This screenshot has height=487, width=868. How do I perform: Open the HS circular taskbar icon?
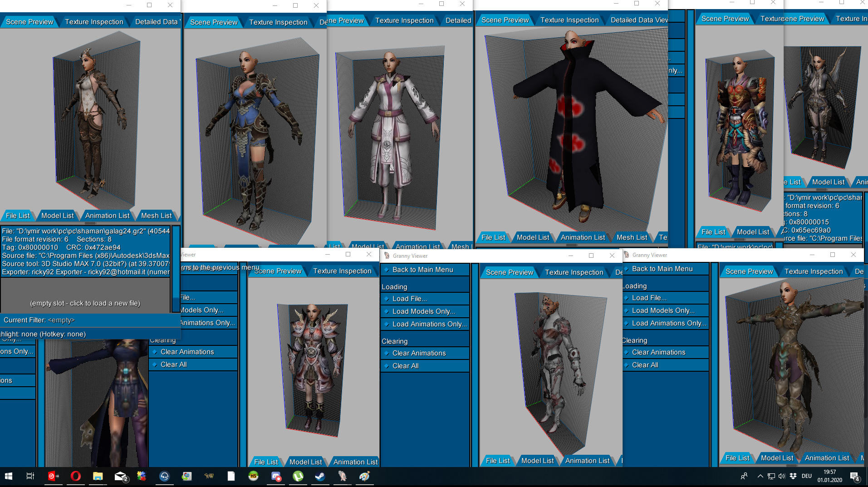point(254,476)
